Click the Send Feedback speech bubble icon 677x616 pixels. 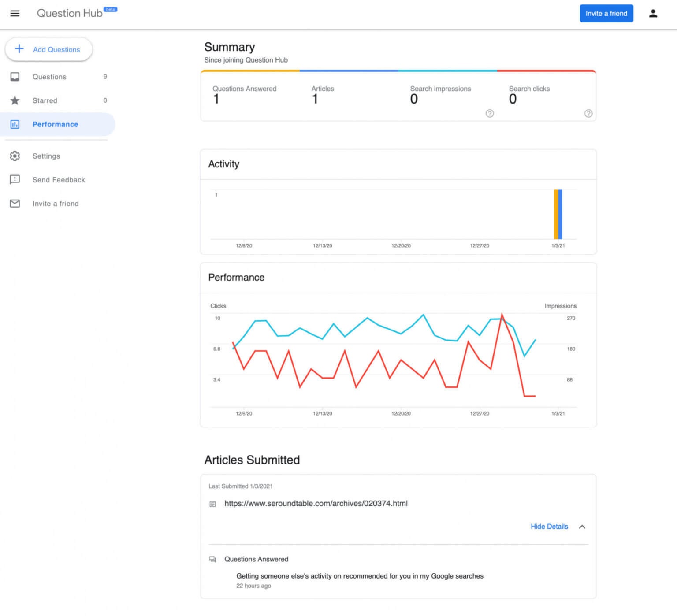(15, 180)
